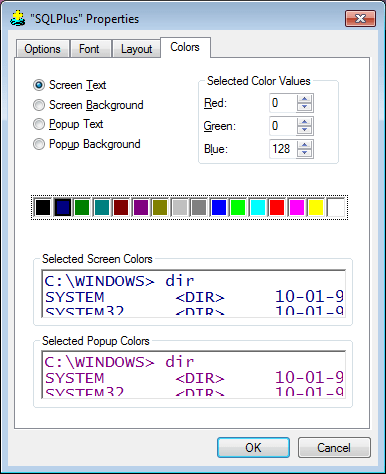This screenshot has width=386, height=474.
Task: Decrease the Green value with down arrow
Action: [x=304, y=130]
